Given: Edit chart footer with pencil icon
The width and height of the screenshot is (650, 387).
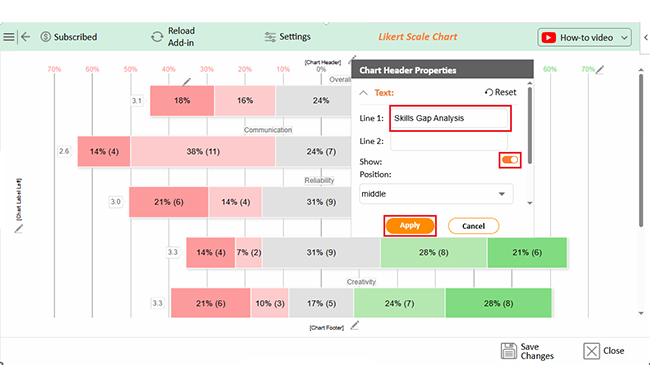Looking at the screenshot, I should tap(354, 326).
